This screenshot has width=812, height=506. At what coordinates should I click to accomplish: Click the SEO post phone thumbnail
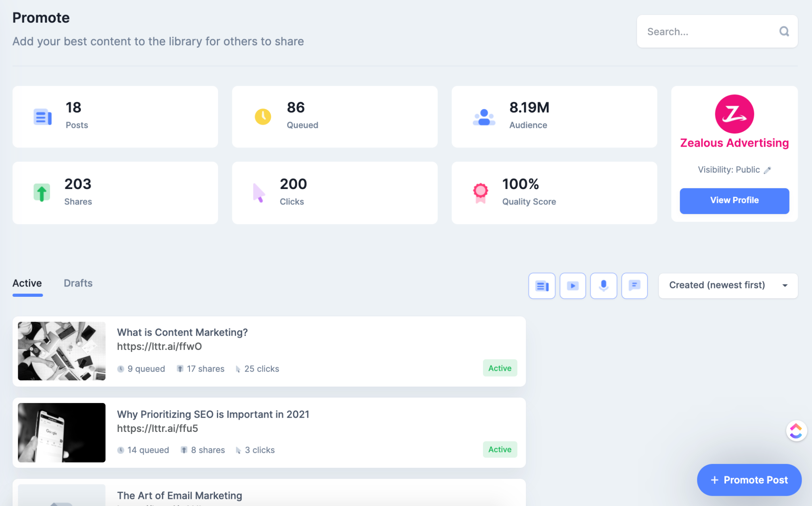61,433
